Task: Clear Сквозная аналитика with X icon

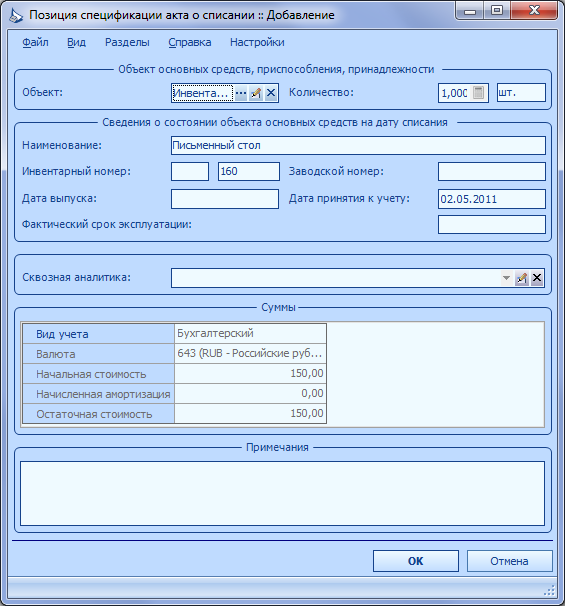Action: pyautogui.click(x=537, y=278)
